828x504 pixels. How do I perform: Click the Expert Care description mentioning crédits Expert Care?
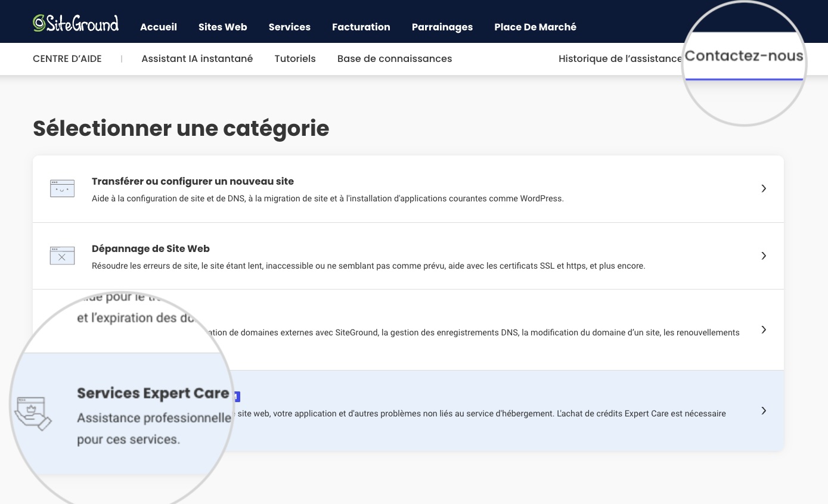click(482, 413)
